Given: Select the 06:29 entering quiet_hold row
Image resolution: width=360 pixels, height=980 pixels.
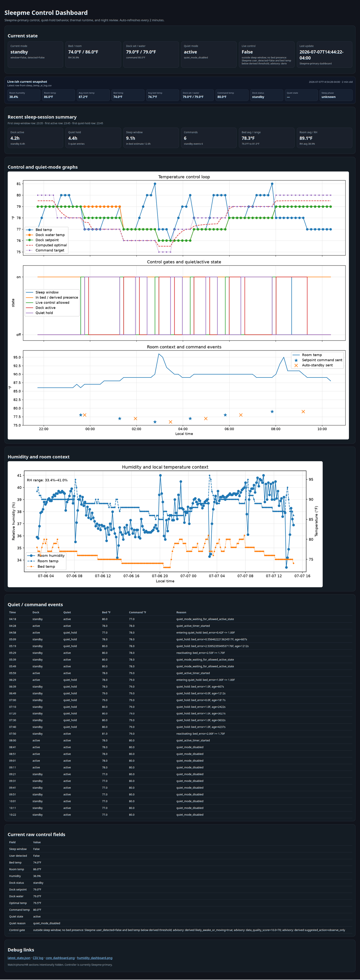Looking at the screenshot, I should (x=180, y=680).
